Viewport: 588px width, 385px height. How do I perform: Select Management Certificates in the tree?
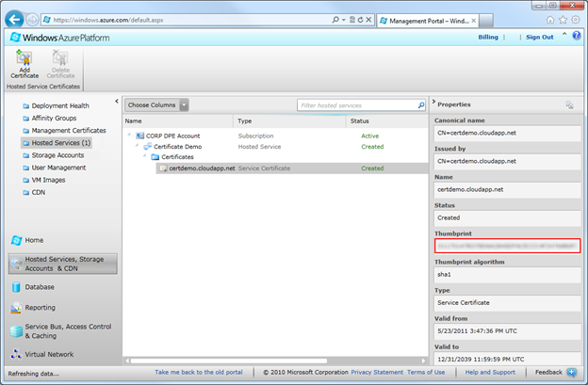pos(68,131)
